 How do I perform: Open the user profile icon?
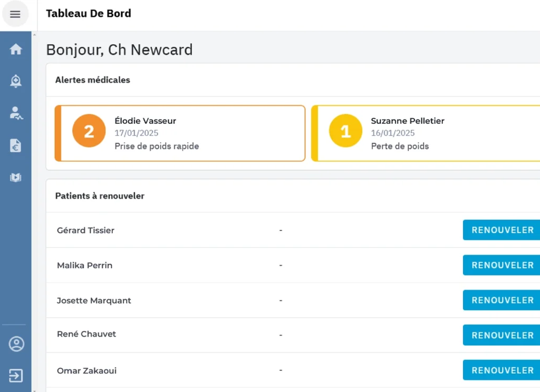pos(15,344)
